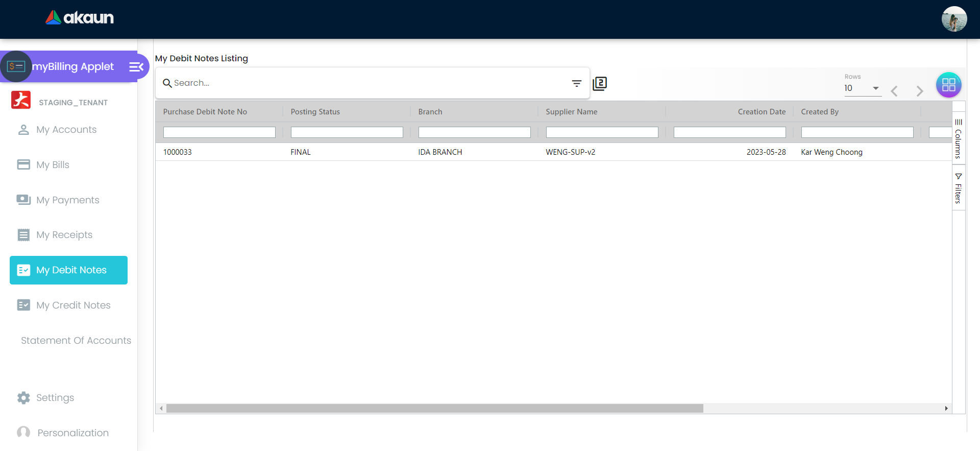
Task: Sort by Creation Date column
Action: 762,112
